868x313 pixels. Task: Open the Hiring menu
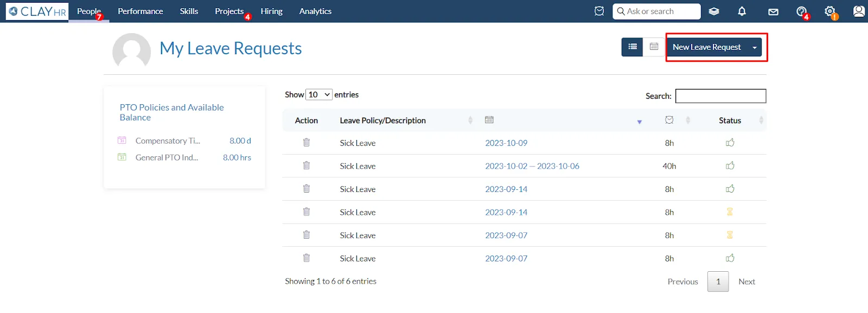tap(271, 11)
